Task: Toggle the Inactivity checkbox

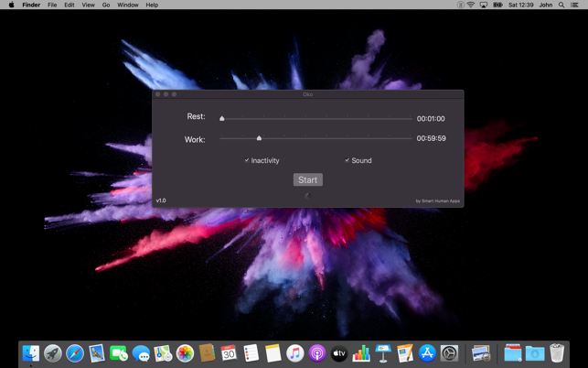Action: 246,160
